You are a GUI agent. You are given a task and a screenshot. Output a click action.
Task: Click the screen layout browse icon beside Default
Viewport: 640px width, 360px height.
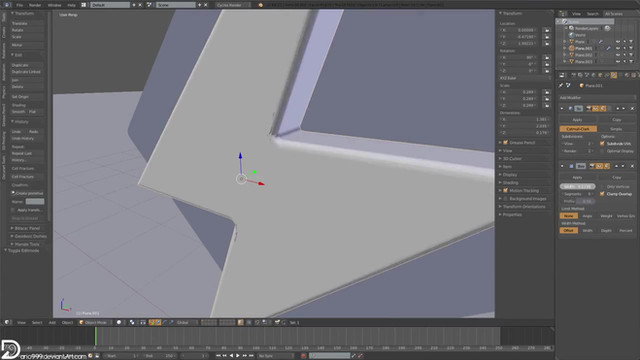pyautogui.click(x=84, y=5)
